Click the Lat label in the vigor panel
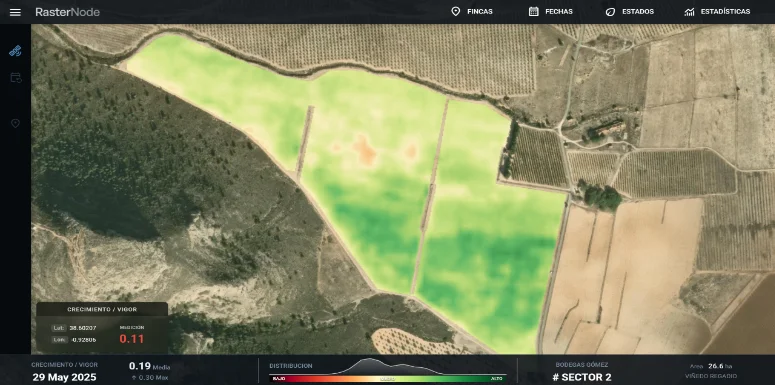Viewport: 775px width, 385px height. click(58, 328)
